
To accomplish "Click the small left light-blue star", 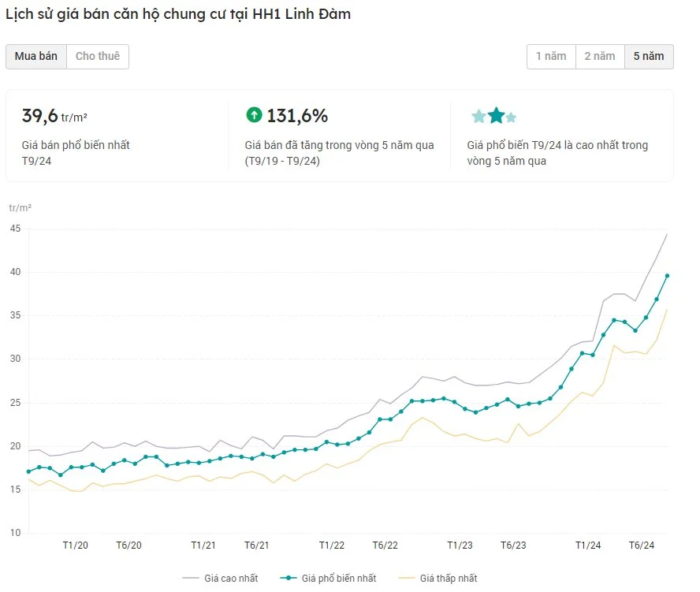I will 478,117.
